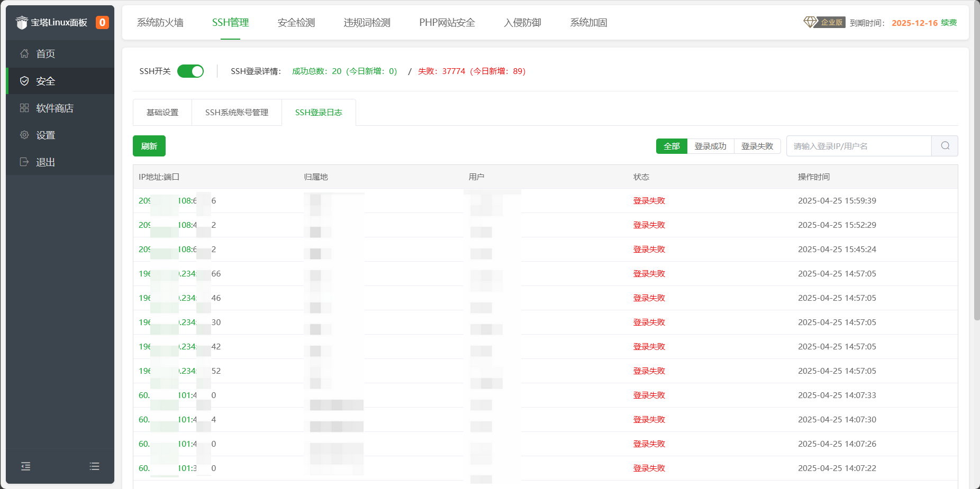Click the 退出 logout icon
Image resolution: width=980 pixels, height=489 pixels.
tap(24, 162)
